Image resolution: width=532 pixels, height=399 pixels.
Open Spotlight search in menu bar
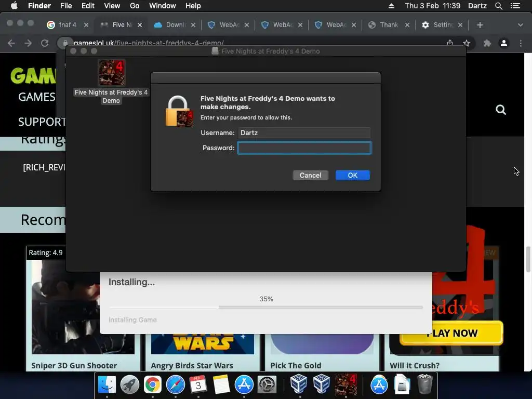498,6
